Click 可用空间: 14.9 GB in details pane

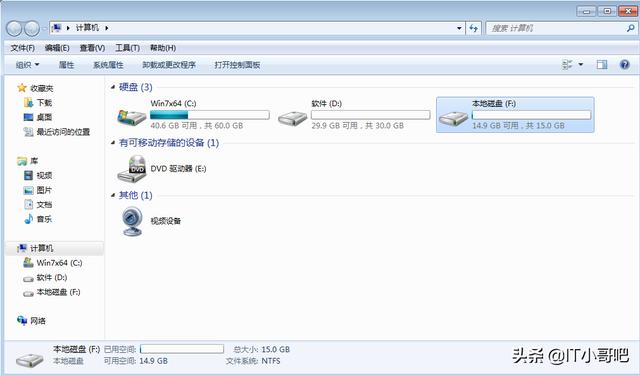tap(136, 361)
